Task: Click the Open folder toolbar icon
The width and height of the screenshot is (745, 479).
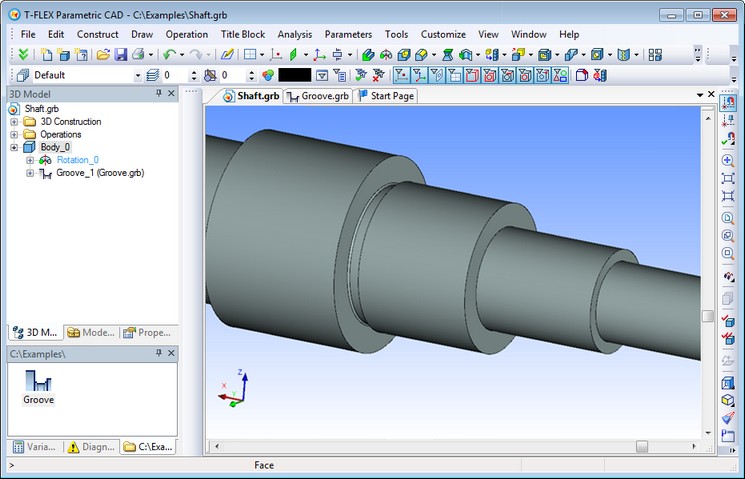Action: [x=103, y=55]
